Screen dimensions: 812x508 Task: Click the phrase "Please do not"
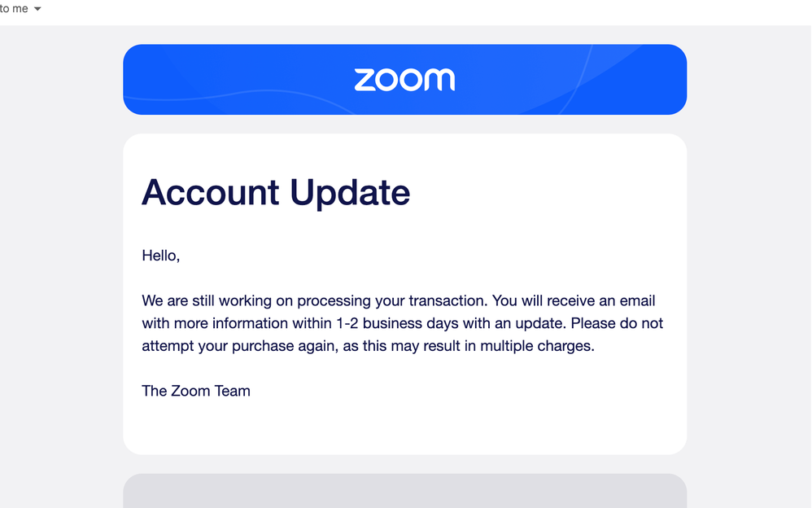click(x=617, y=323)
